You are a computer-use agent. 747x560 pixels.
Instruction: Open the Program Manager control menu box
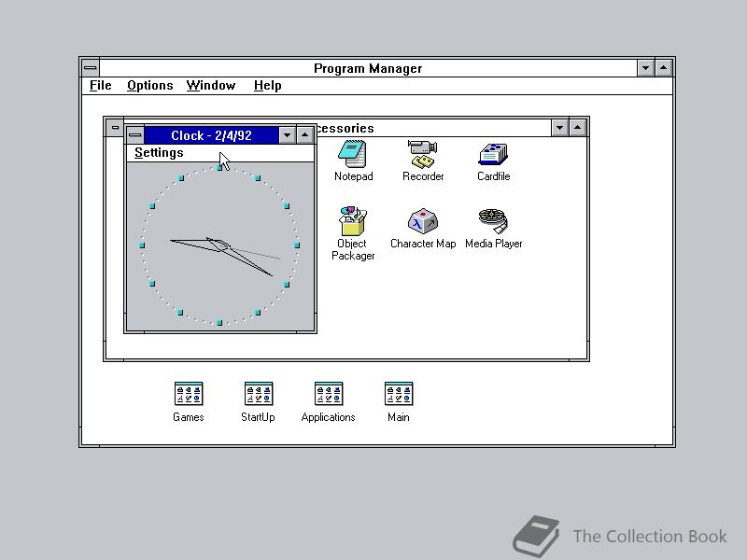90,68
